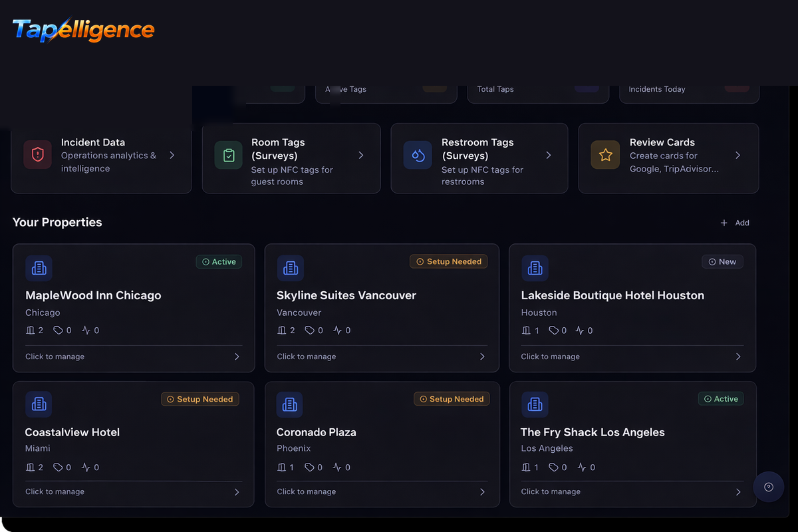The height and width of the screenshot is (532, 798).
Task: Click the activity pulse icon on MapleWood Inn card
Action: point(86,331)
